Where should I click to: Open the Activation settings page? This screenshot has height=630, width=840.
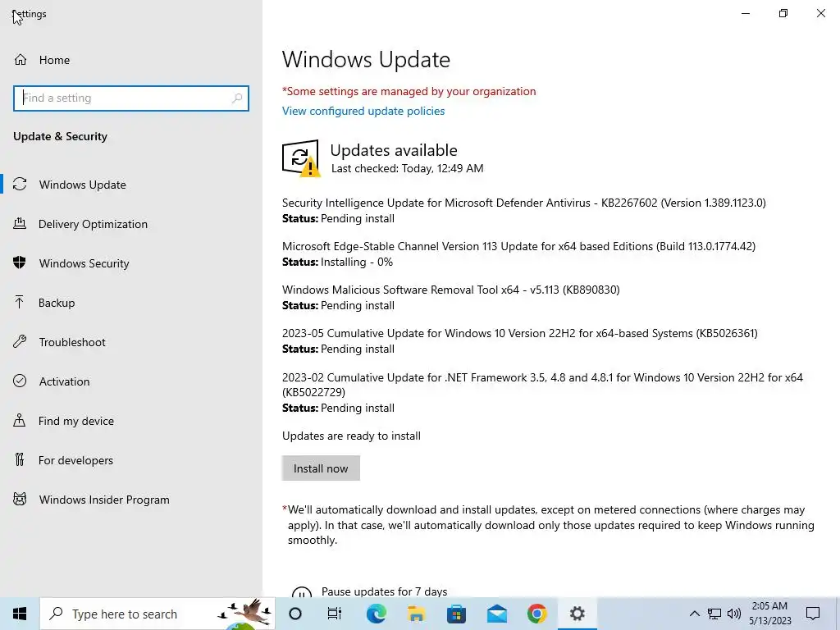(131, 381)
